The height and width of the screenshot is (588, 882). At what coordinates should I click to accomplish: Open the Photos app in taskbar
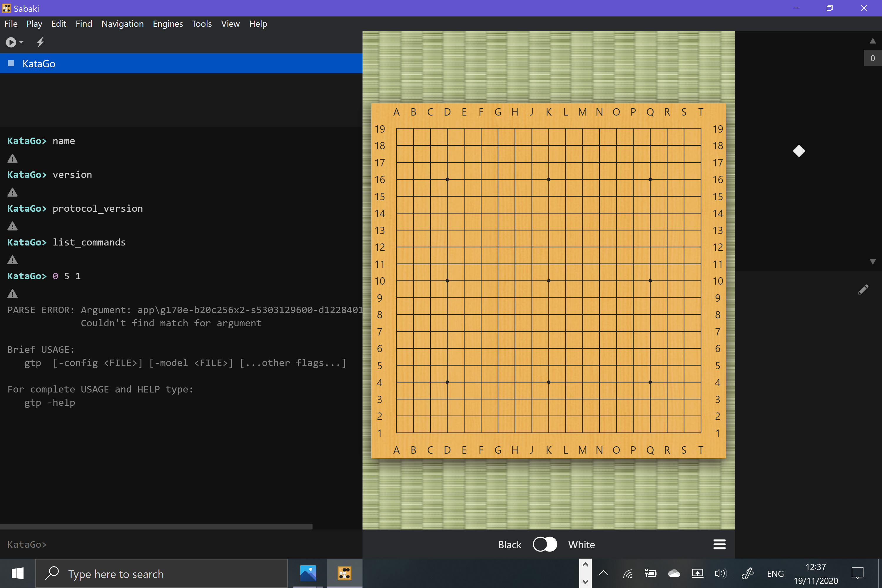(308, 573)
